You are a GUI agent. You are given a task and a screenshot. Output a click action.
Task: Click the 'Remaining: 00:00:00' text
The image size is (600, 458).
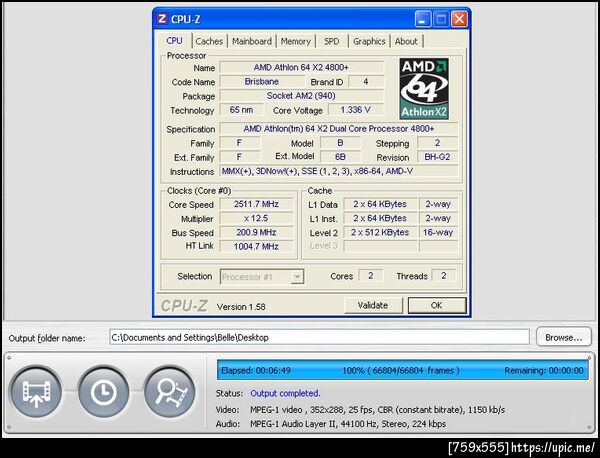click(544, 370)
